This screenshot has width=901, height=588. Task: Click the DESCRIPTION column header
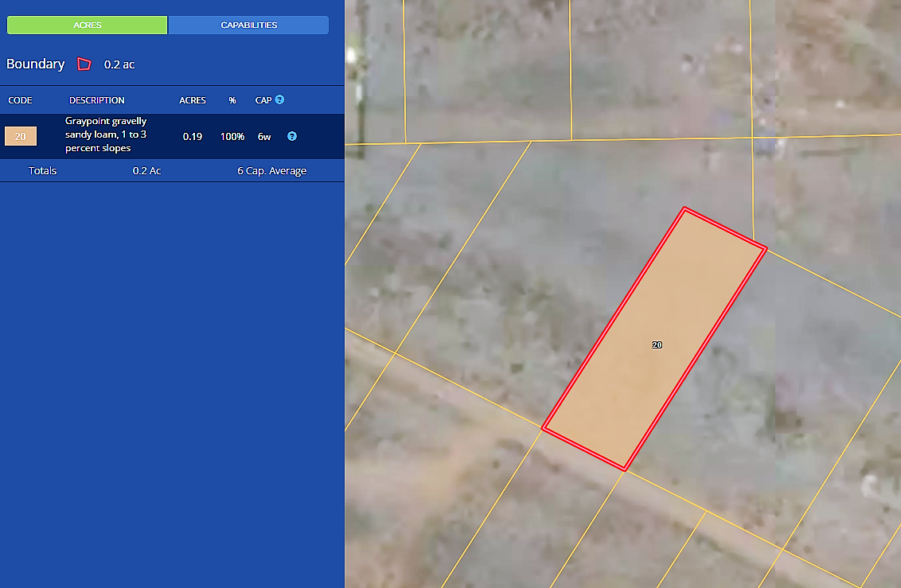(x=97, y=100)
